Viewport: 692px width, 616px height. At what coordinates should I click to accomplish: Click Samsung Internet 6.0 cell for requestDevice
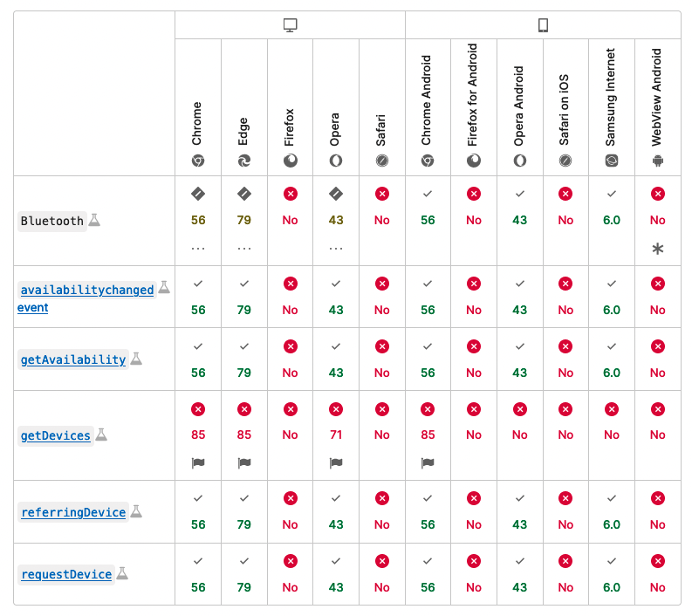coord(612,587)
